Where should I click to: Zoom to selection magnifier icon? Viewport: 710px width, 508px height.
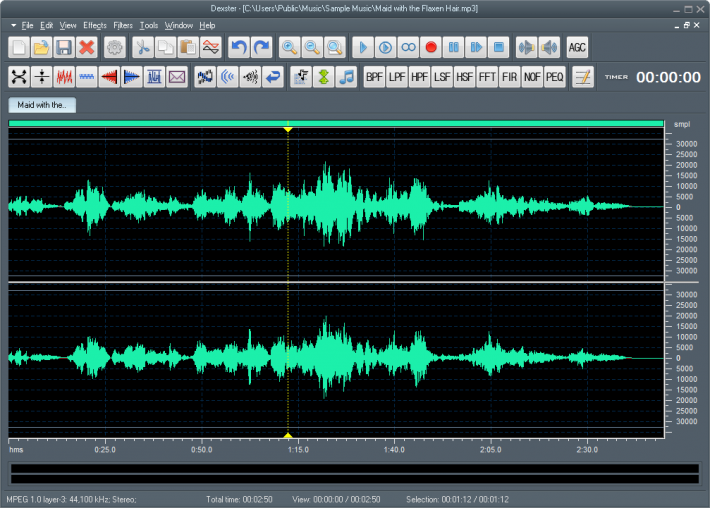335,48
